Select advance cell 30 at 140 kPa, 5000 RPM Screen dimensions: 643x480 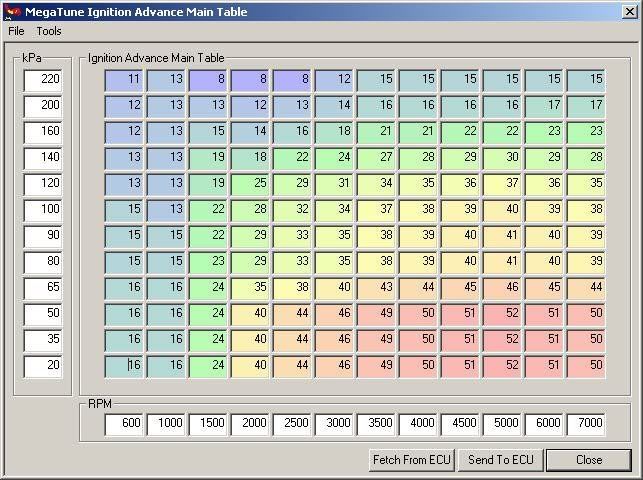click(x=502, y=158)
